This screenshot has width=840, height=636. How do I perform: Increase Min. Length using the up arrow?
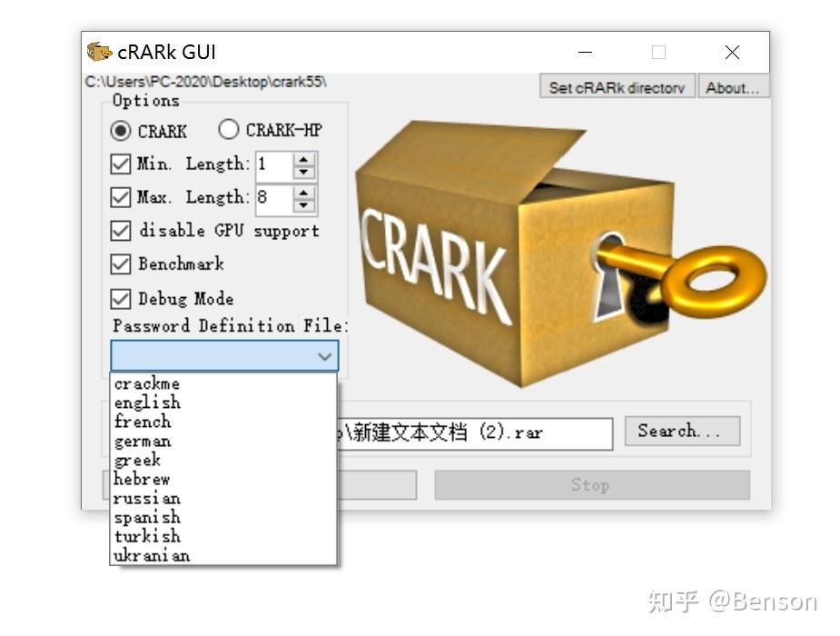(x=302, y=157)
